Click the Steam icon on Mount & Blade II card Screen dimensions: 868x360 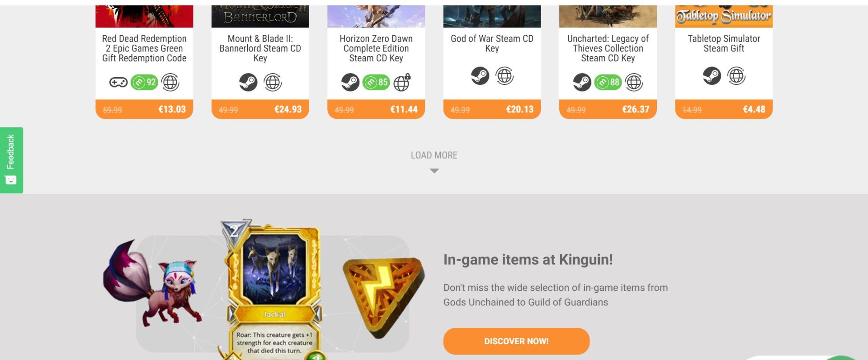click(248, 82)
